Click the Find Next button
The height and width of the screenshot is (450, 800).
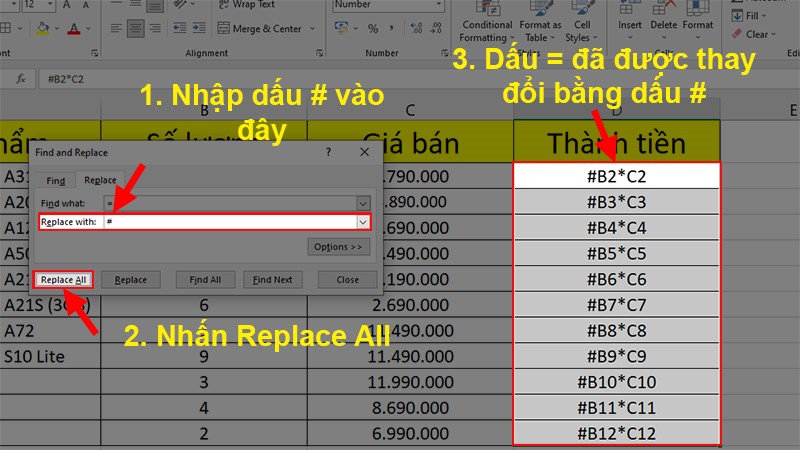click(x=272, y=280)
